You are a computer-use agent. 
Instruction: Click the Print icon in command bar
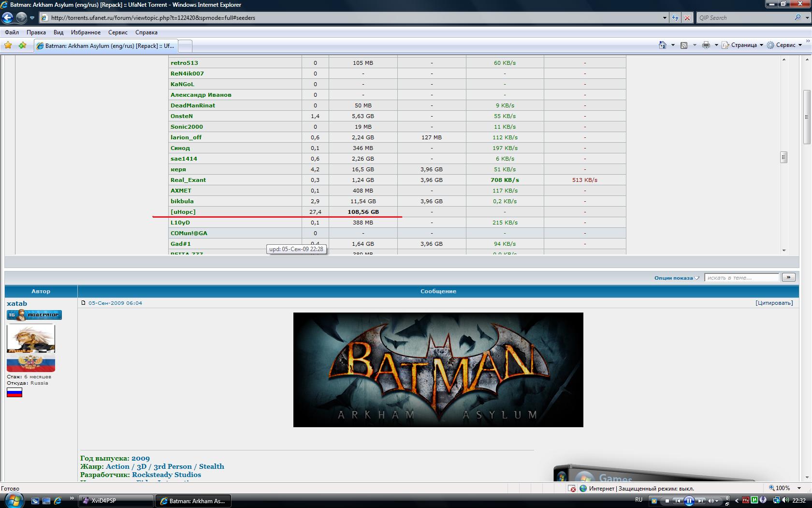[x=706, y=45]
